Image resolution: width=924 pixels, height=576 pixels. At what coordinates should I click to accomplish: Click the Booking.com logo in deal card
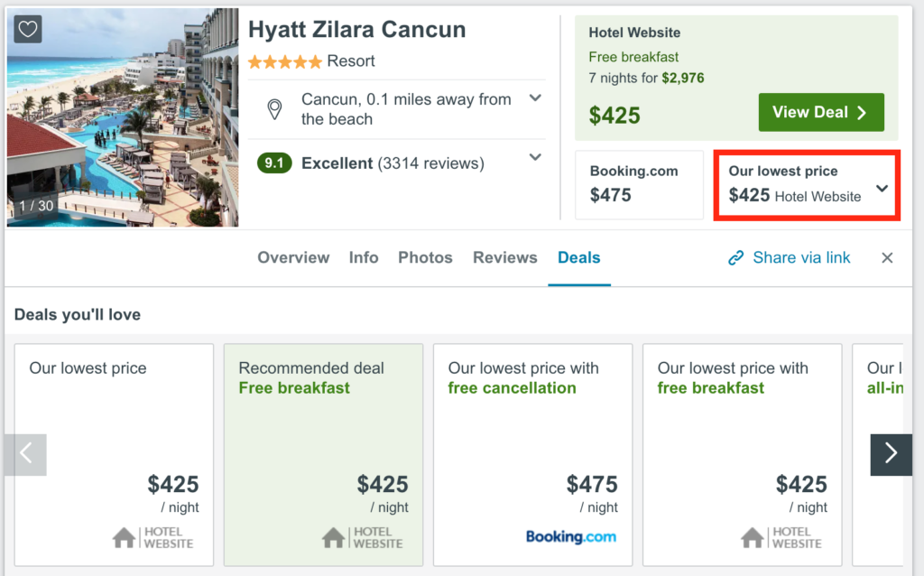pos(571,537)
